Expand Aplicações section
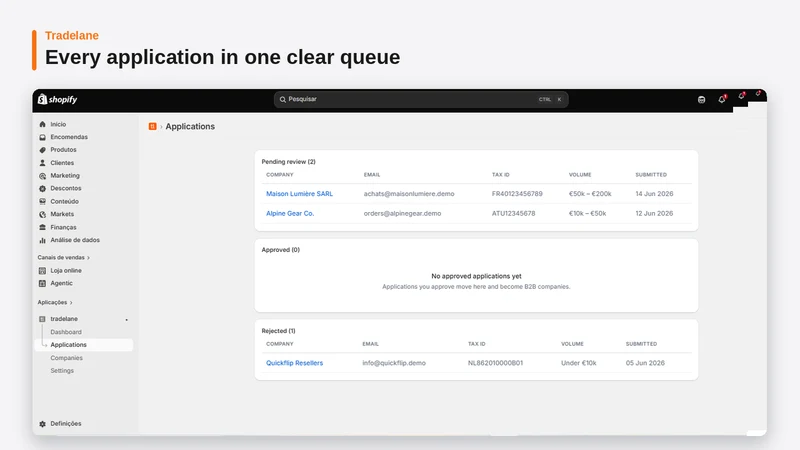The width and height of the screenshot is (800, 450). point(55,303)
